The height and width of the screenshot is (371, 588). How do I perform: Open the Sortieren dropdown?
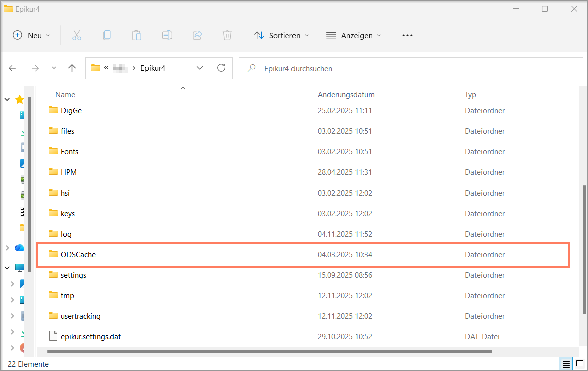tap(281, 35)
